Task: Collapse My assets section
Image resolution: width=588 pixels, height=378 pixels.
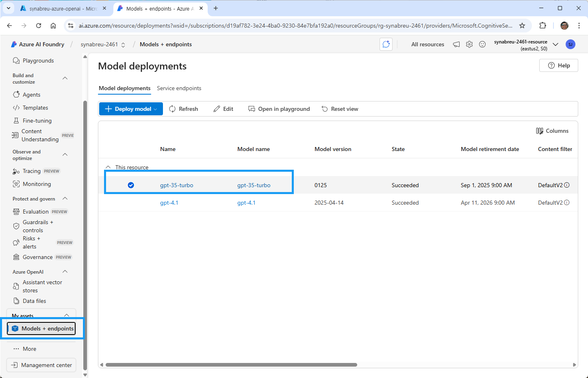Action: coord(67,315)
